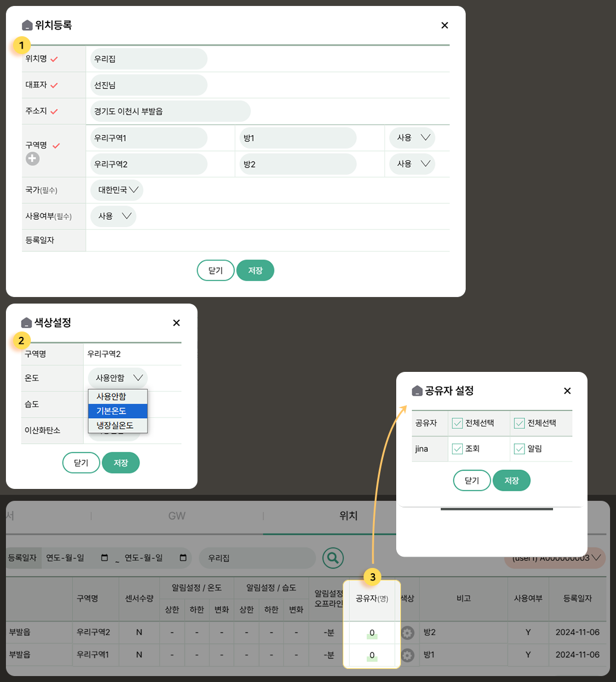Close the 위치등록 dialog with X
Image resolution: width=616 pixels, height=682 pixels.
coord(444,25)
